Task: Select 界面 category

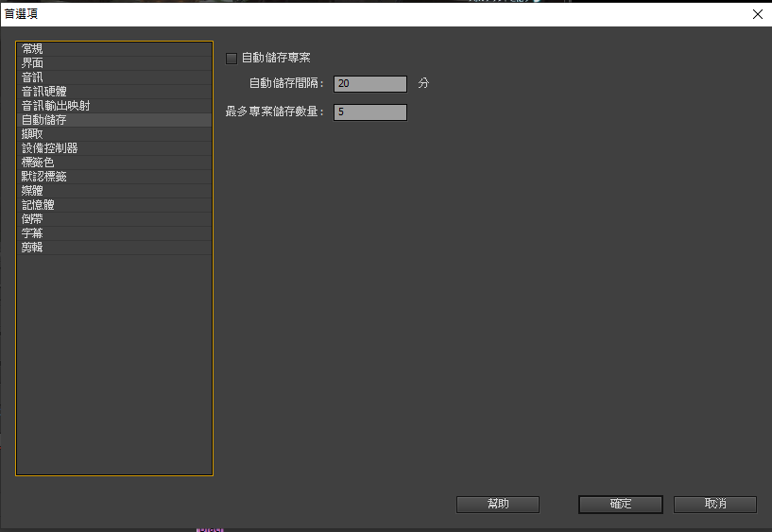Action: tap(114, 63)
